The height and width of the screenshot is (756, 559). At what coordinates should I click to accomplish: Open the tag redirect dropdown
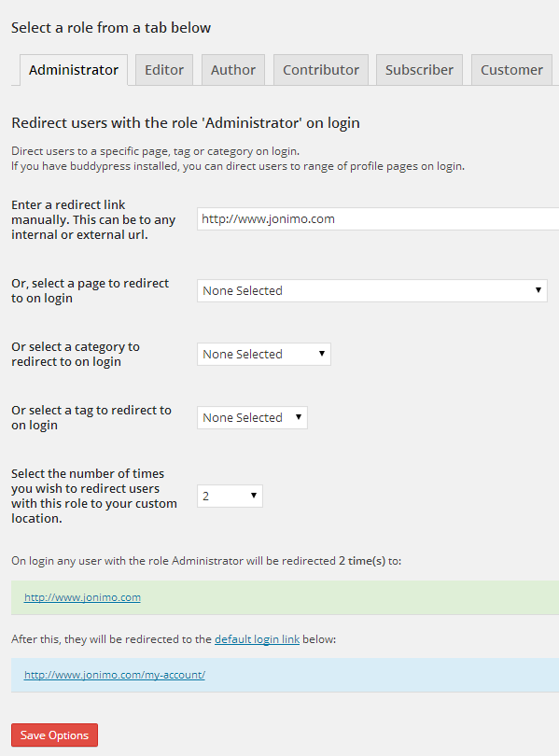click(x=252, y=417)
